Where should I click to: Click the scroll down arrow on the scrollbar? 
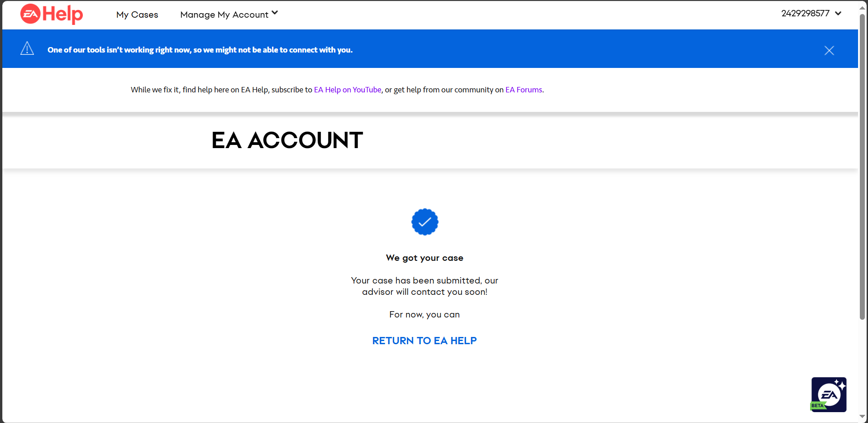click(862, 417)
